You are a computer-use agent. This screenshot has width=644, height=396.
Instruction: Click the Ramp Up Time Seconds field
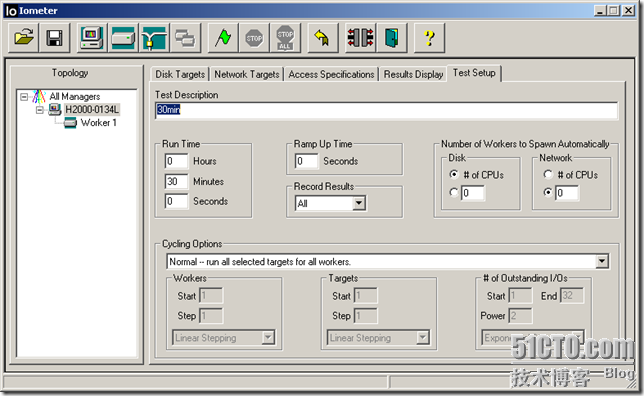306,161
